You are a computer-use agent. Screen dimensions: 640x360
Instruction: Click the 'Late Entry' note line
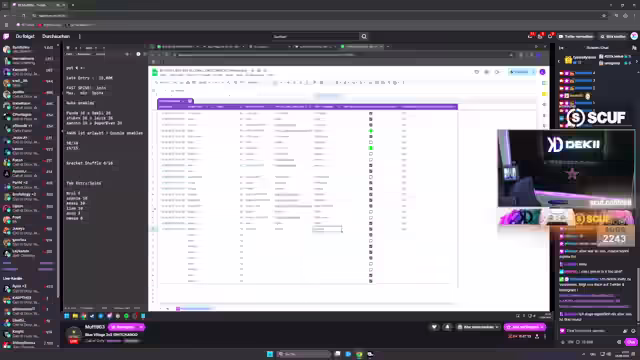[x=89, y=78]
